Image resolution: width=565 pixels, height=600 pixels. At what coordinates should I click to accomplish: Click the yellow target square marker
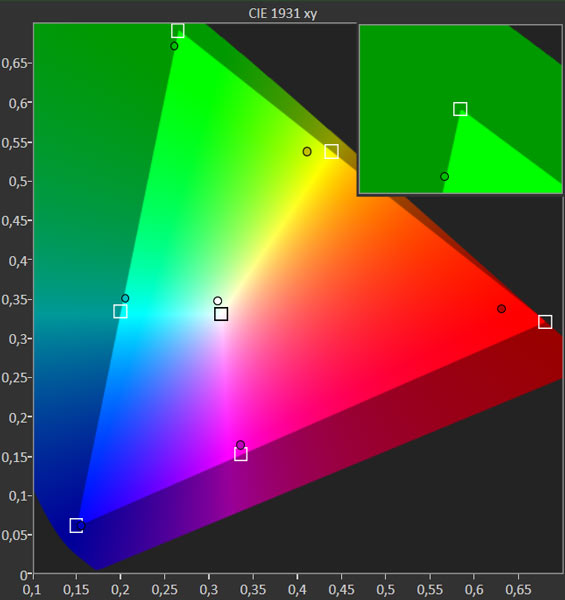pyautogui.click(x=331, y=152)
